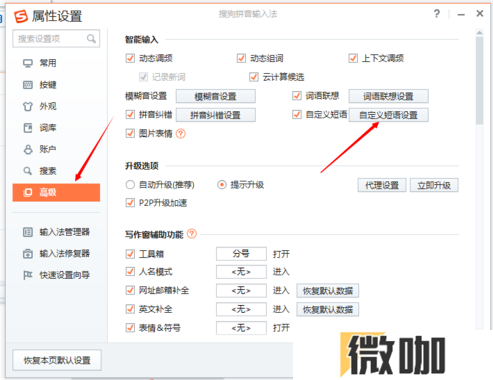Click the scrollbar up arrow

point(479,32)
